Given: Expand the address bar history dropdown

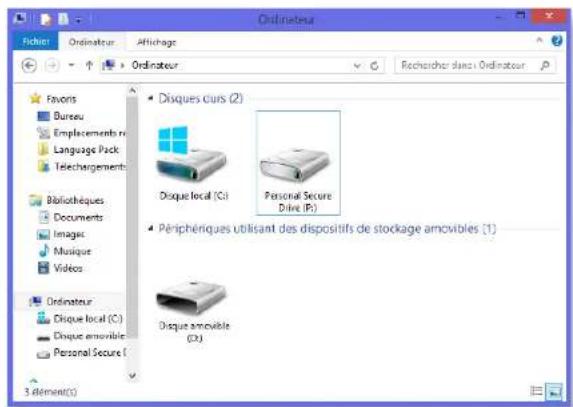Looking at the screenshot, I should coord(357,66).
